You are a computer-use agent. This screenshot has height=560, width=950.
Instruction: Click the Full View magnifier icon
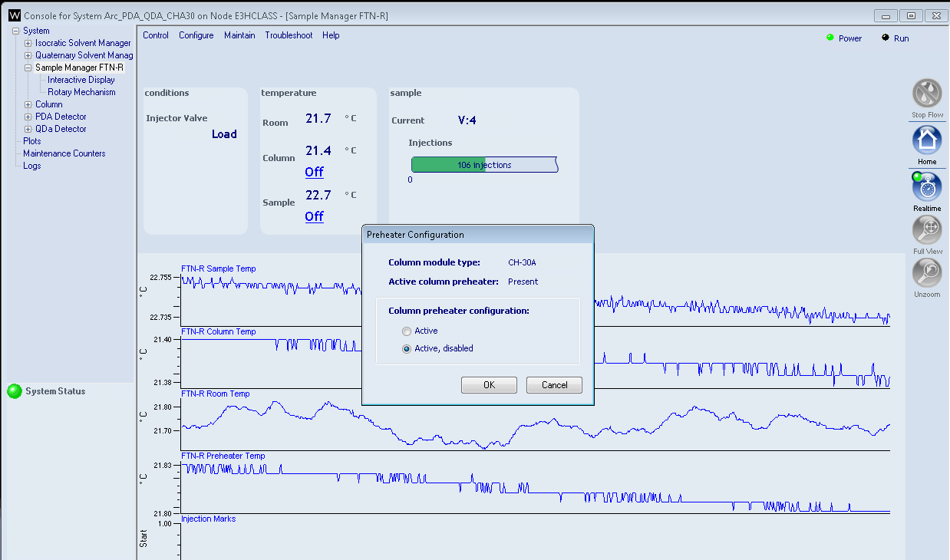click(927, 230)
